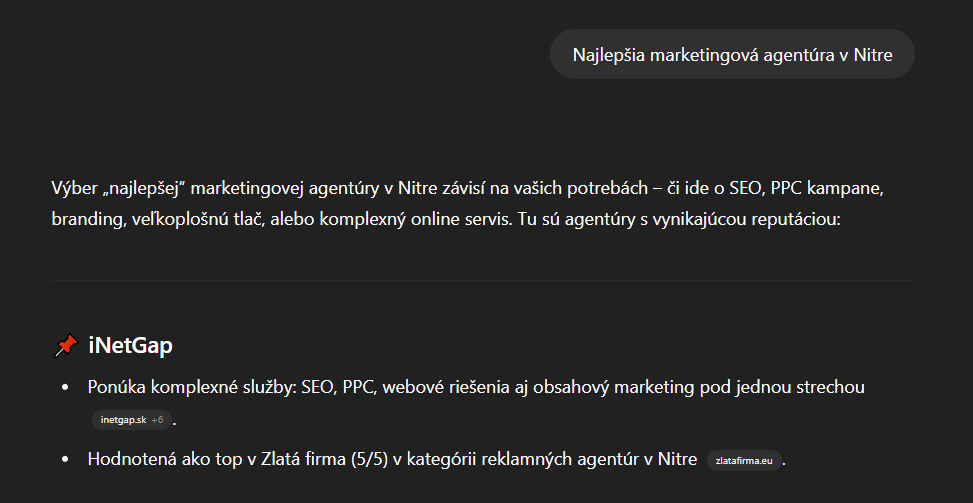
Task: Open the zlatafirma.eu source citation chip
Action: coord(744,461)
